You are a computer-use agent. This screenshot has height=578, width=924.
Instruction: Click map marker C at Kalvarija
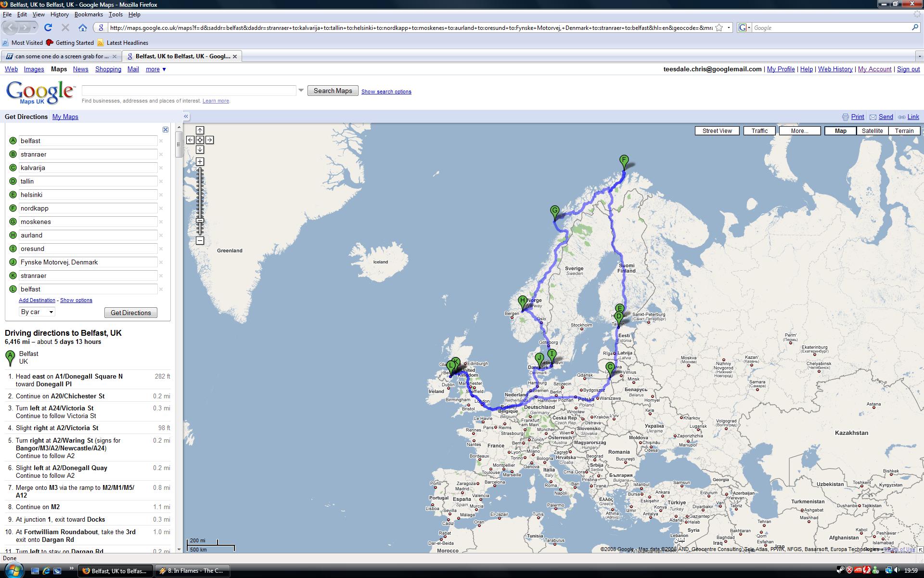tap(610, 369)
